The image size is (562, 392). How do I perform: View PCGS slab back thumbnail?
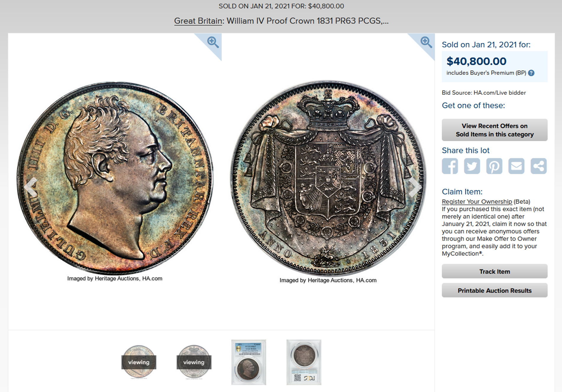click(304, 362)
